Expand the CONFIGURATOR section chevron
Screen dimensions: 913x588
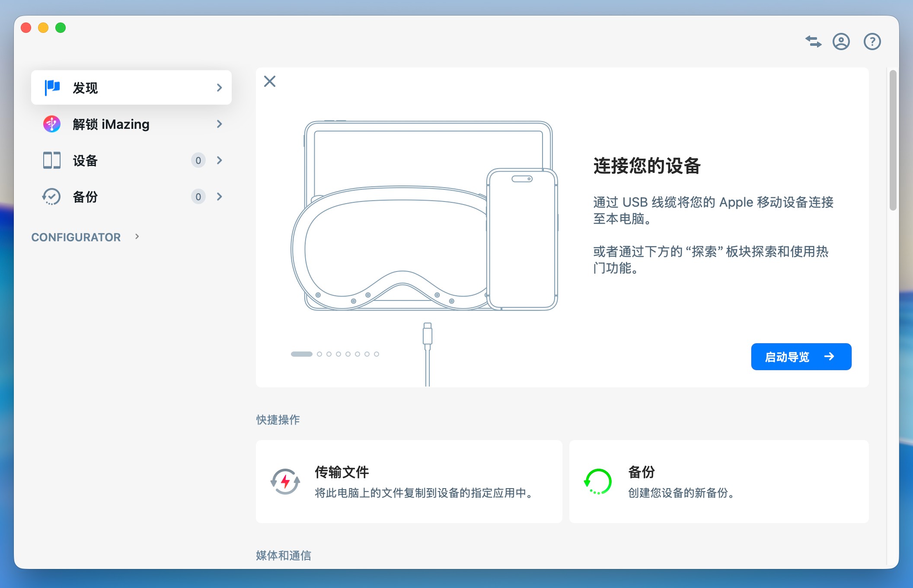[x=137, y=236]
